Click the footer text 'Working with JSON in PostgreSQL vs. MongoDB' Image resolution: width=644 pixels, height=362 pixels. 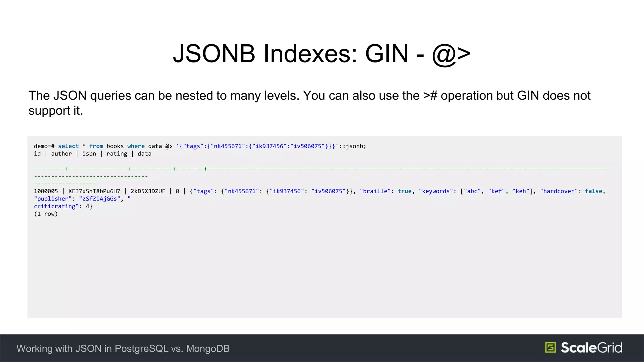pyautogui.click(x=123, y=348)
